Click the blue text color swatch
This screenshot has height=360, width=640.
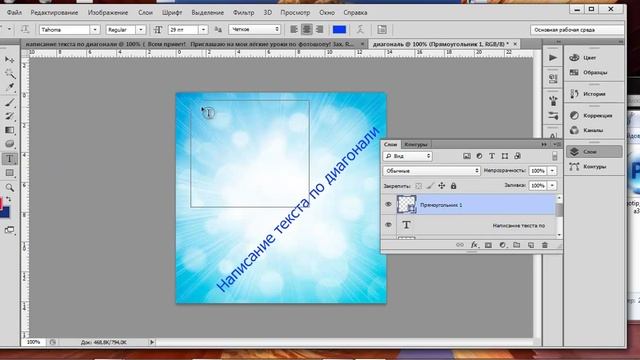point(339,29)
